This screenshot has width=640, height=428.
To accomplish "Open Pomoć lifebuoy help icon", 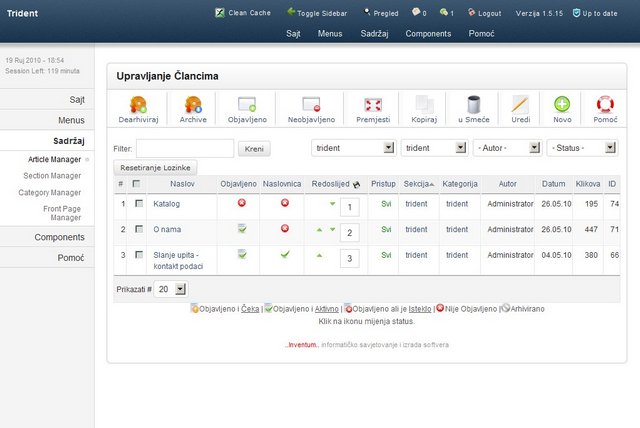I will pyautogui.click(x=605, y=104).
